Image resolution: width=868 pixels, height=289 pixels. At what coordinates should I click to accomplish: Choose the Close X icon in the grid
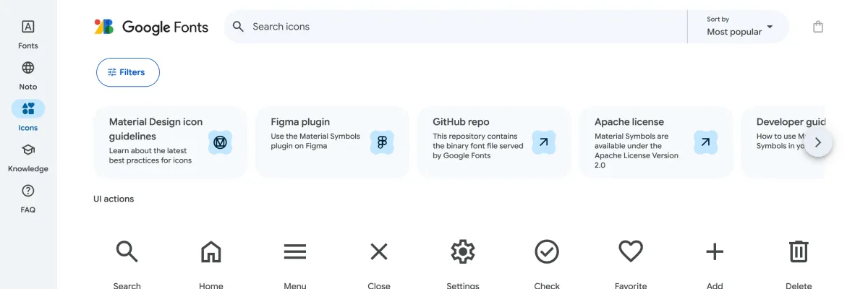379,251
